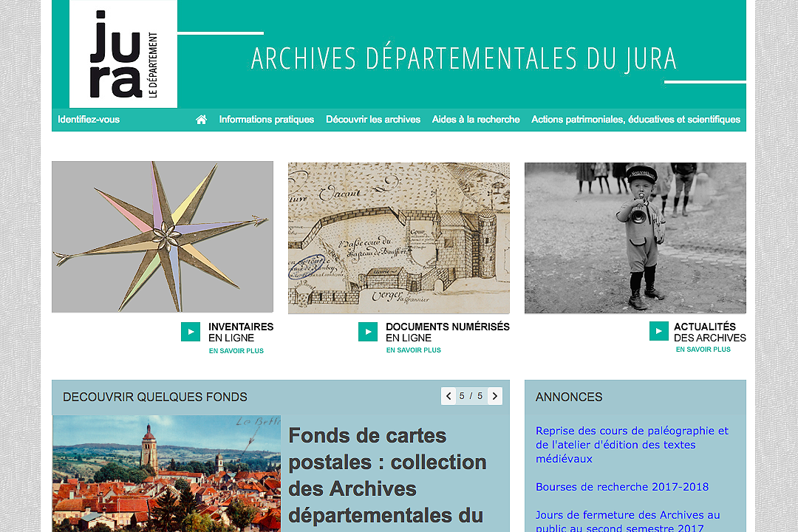Click the old château map image

(x=398, y=238)
